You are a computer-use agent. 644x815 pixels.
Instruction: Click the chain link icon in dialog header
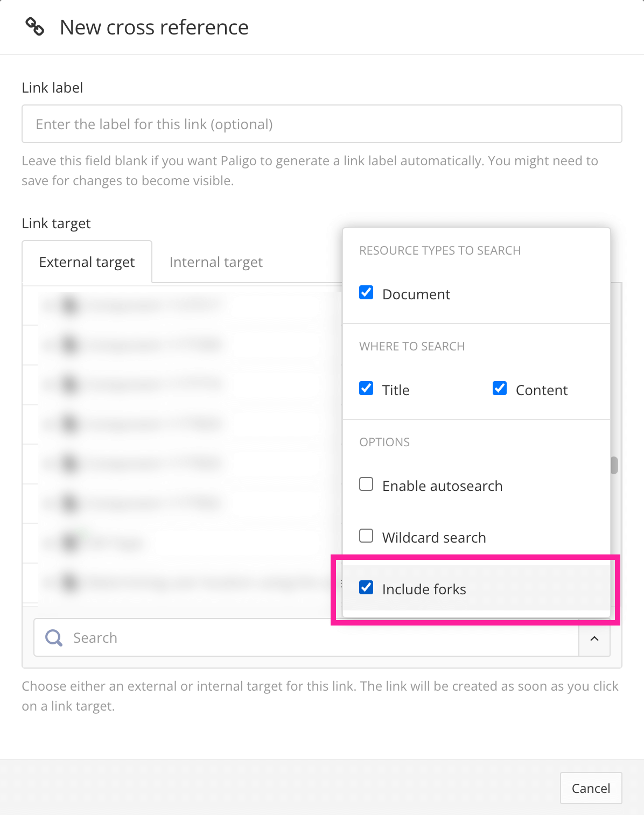coord(34,26)
